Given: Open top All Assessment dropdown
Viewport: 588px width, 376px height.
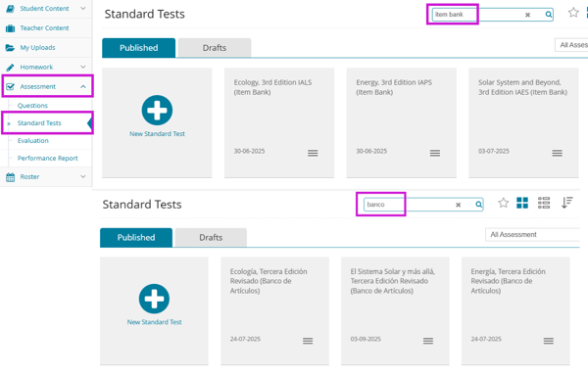Looking at the screenshot, I should click(571, 45).
